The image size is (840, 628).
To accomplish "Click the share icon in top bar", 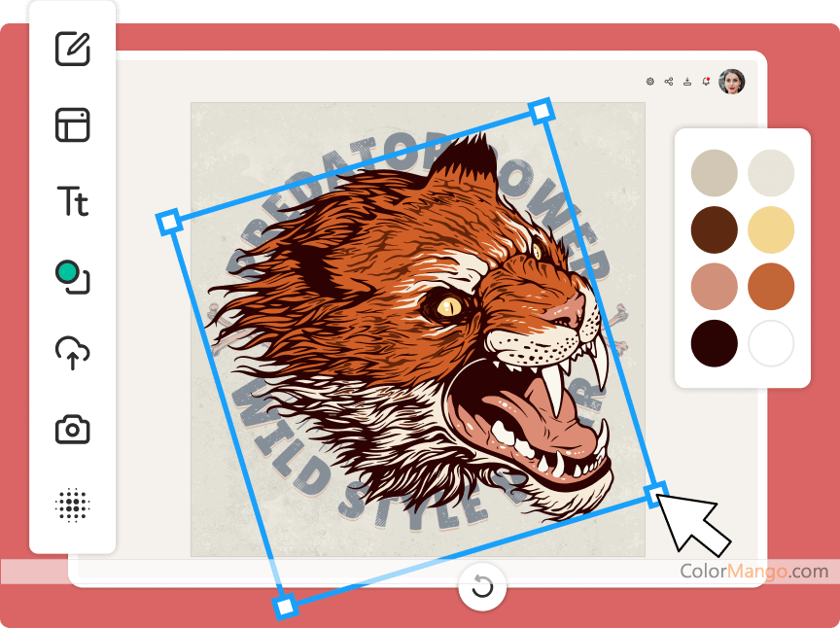I will pyautogui.click(x=669, y=82).
